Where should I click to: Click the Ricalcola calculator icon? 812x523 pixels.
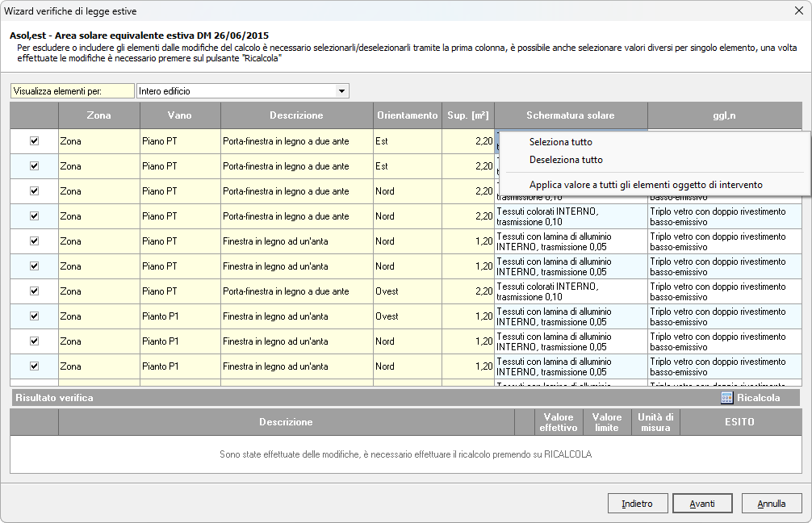click(x=726, y=398)
